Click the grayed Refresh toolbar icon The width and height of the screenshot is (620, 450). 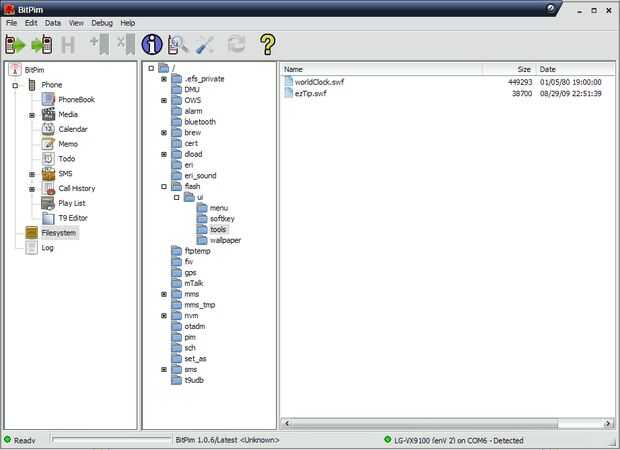coord(236,44)
